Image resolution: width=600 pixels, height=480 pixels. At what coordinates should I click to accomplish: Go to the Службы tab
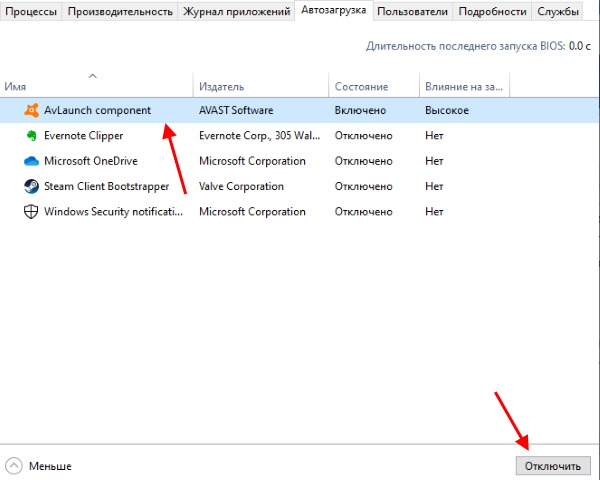pyautogui.click(x=558, y=11)
